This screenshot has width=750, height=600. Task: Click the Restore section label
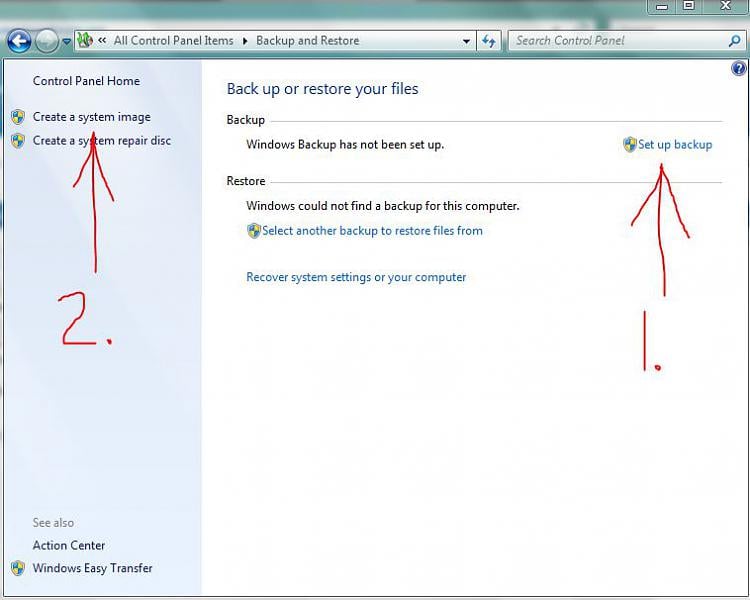246,181
